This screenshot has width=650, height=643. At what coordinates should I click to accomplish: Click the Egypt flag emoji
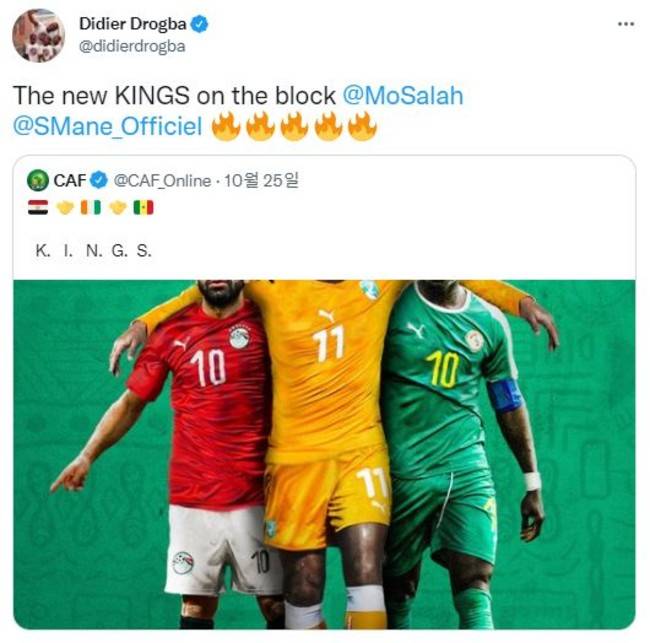38,207
